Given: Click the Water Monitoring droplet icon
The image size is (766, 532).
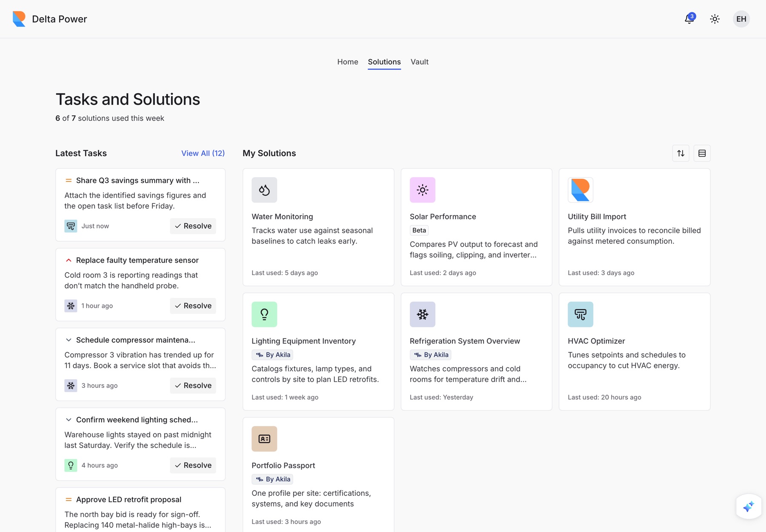Looking at the screenshot, I should click(264, 190).
